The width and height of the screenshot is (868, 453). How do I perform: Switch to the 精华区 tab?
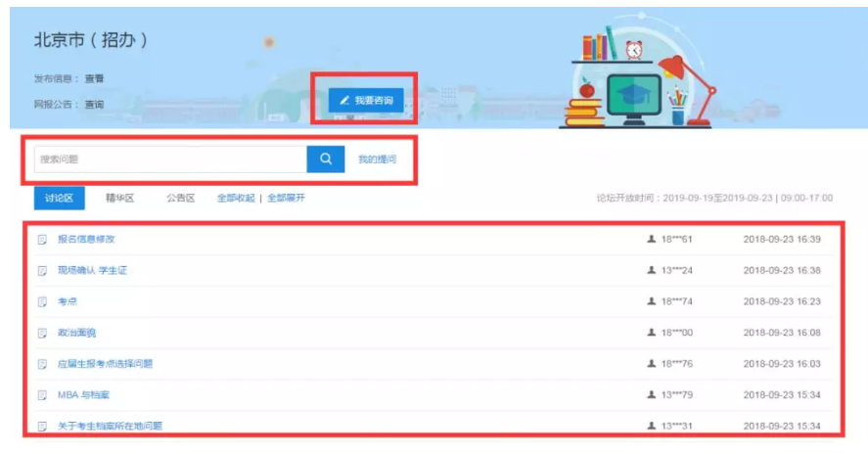point(119,198)
